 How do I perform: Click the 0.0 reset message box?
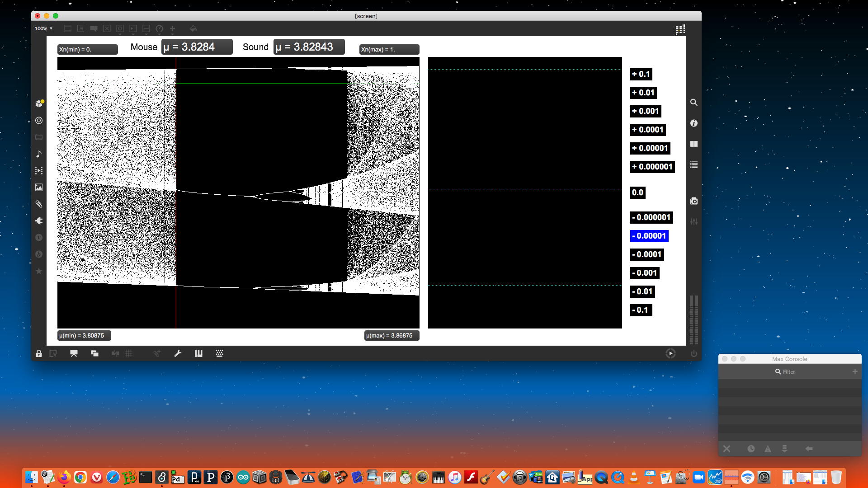pyautogui.click(x=637, y=192)
